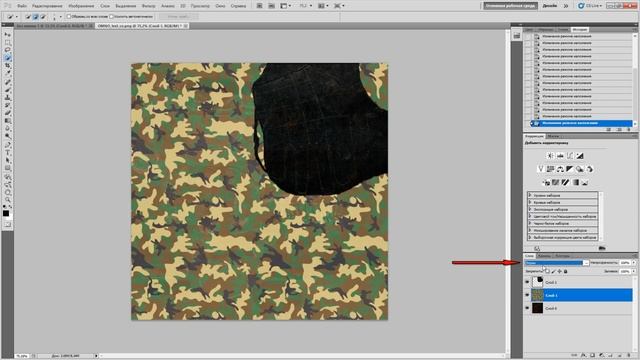Image resolution: width=640 pixels, height=360 pixels.
Task: Delete layer with trash icon in Layers panel
Action: pyautogui.click(x=628, y=356)
